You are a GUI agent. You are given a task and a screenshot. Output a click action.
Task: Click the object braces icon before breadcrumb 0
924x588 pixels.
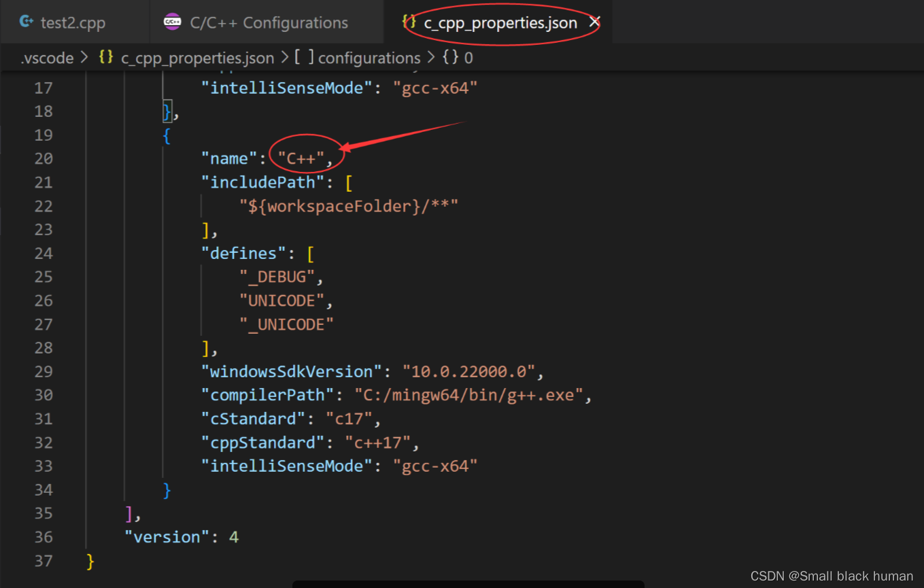click(450, 58)
